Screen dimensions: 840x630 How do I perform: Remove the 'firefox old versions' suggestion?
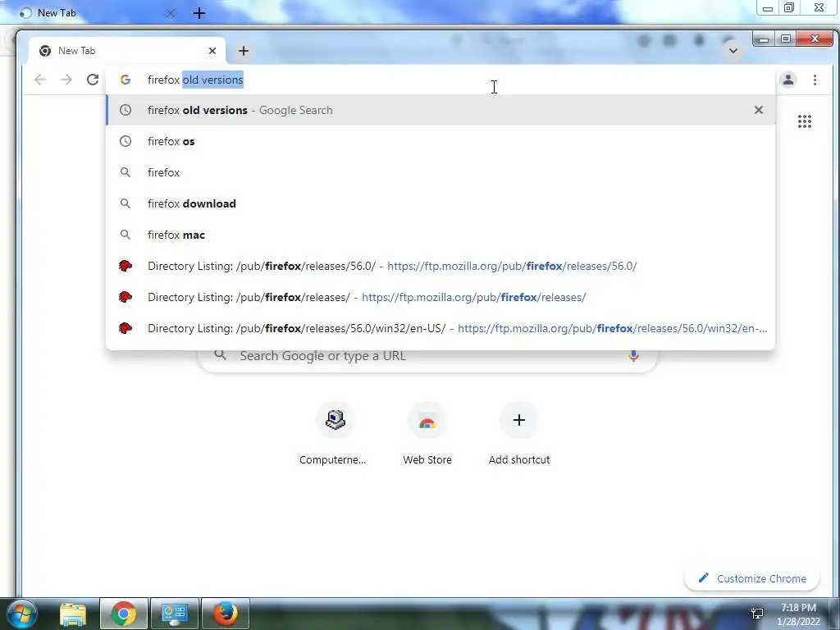pyautogui.click(x=759, y=110)
